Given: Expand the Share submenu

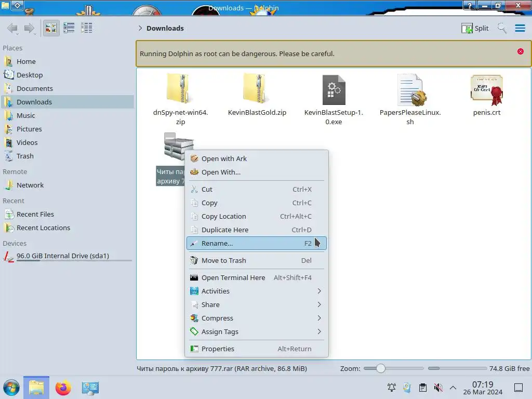Looking at the screenshot, I should click(x=257, y=304).
